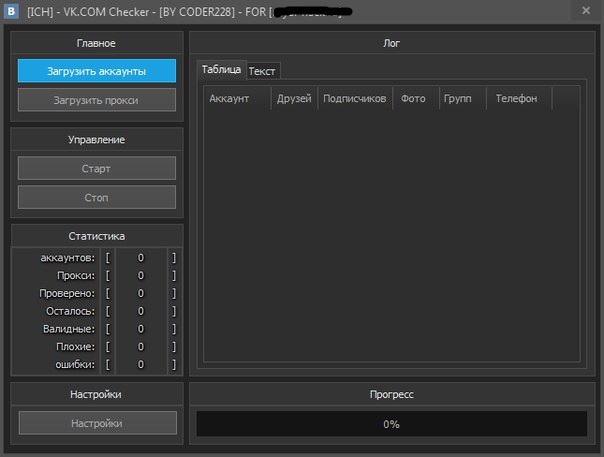
Task: Switch to the Таблица tab
Action: click(x=221, y=70)
